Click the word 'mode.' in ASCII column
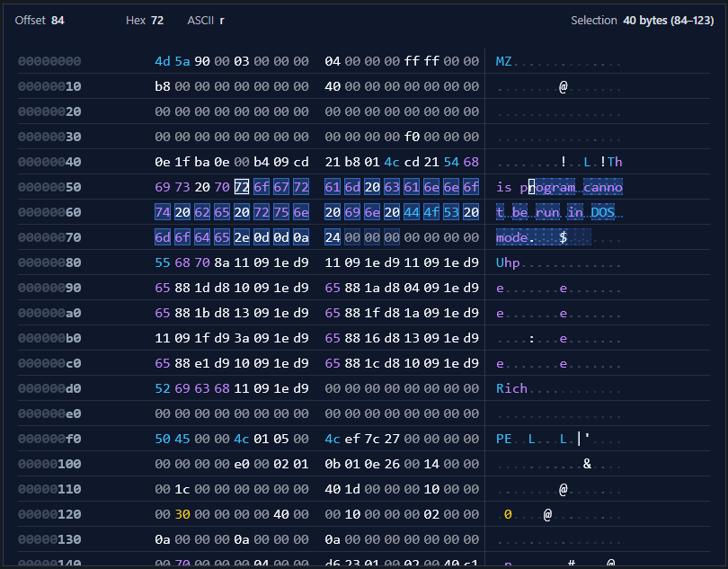 pos(516,237)
